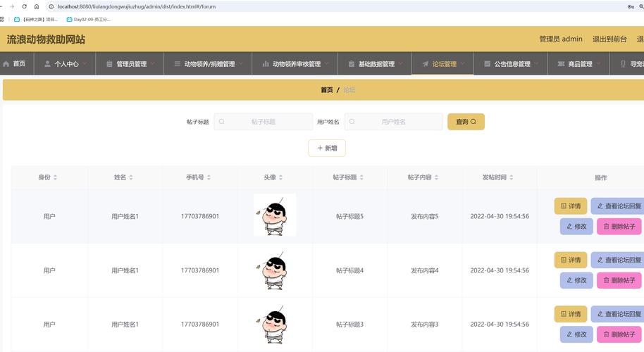Click the 新增 add button
Image resolution: width=644 pixels, height=352 pixels.
coord(327,148)
